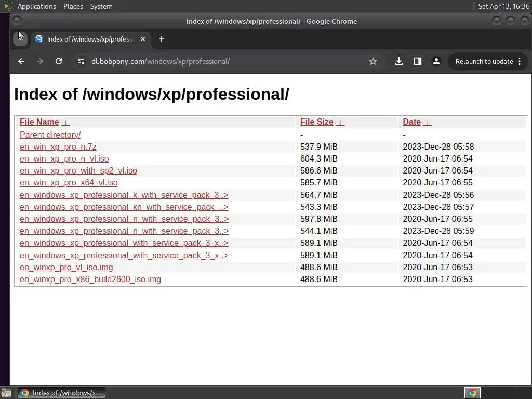Open the Places menu

[x=73, y=6]
